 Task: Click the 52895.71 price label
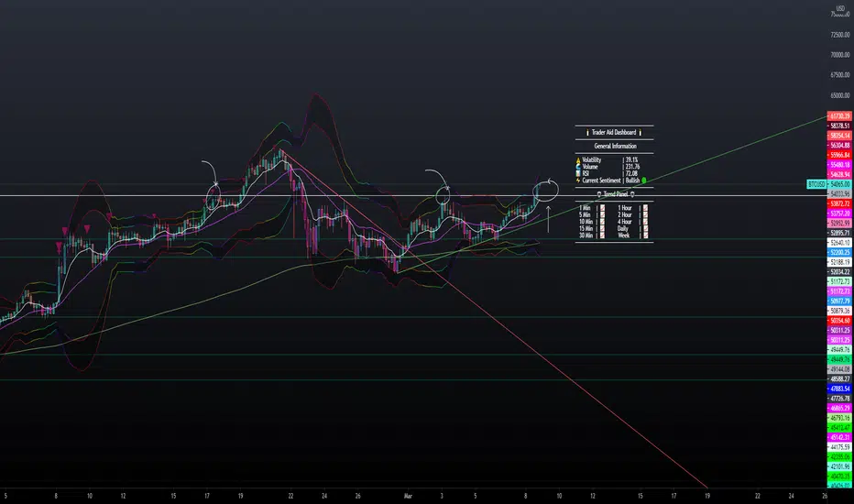[x=839, y=233]
